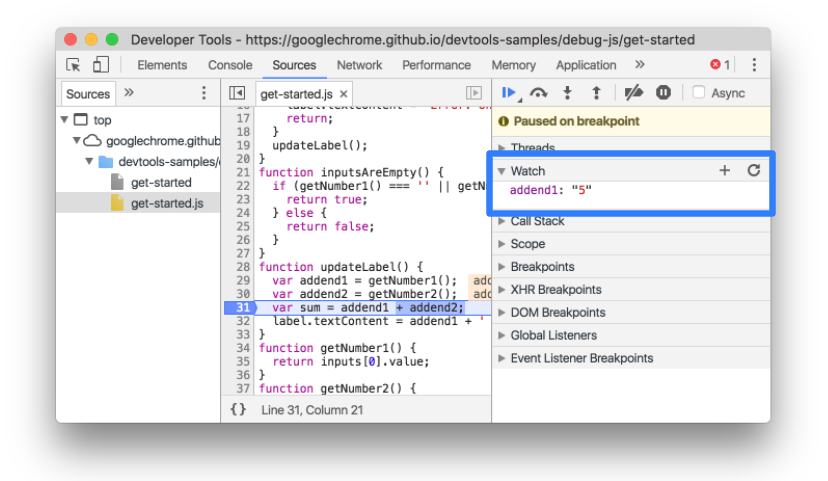
Task: Resume script execution
Action: pyautogui.click(x=509, y=93)
